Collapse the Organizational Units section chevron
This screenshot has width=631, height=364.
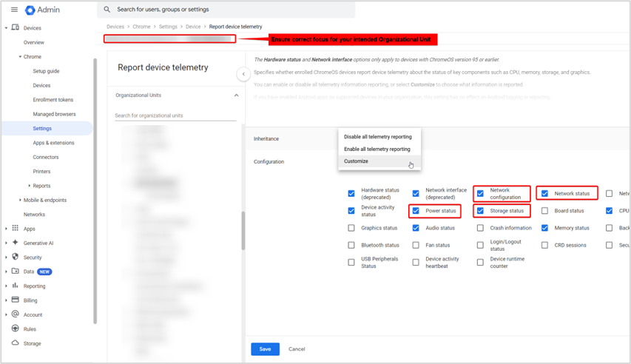(236, 95)
